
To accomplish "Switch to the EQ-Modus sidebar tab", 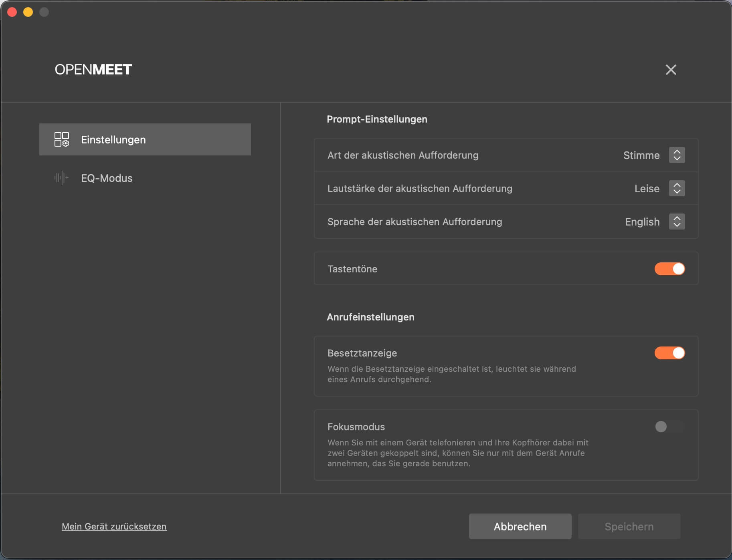I will point(145,178).
